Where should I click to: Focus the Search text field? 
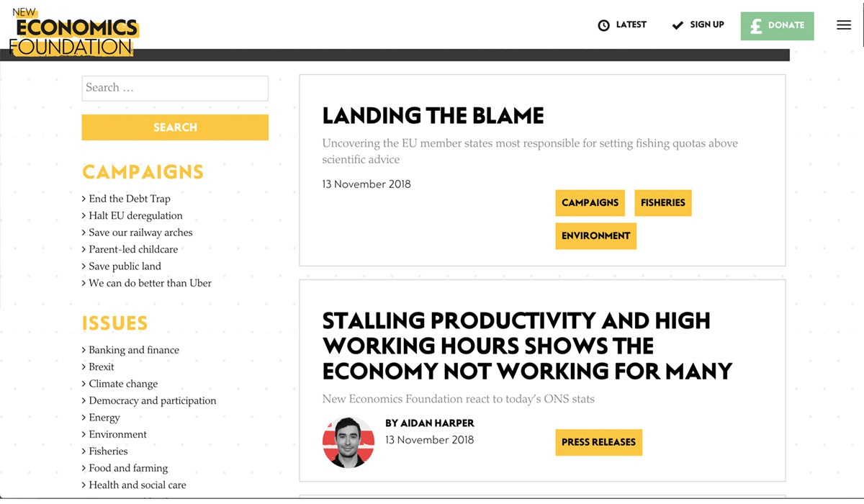pos(175,88)
